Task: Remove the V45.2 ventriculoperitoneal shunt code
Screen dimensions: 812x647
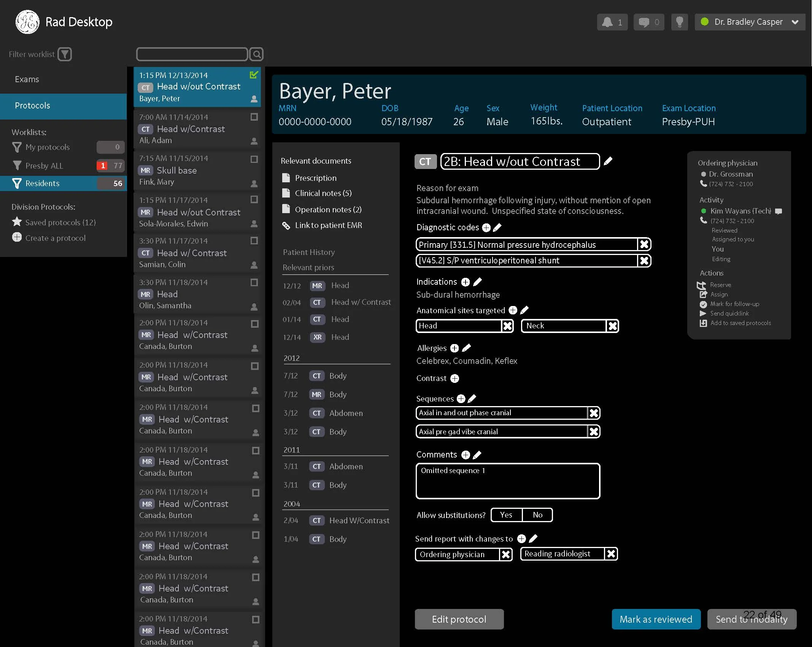Action: 644,261
